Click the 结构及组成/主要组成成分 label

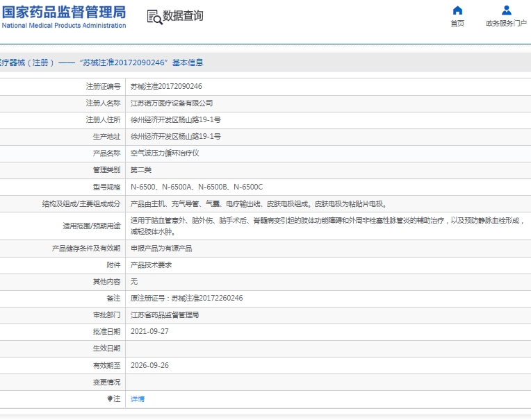tap(81, 204)
